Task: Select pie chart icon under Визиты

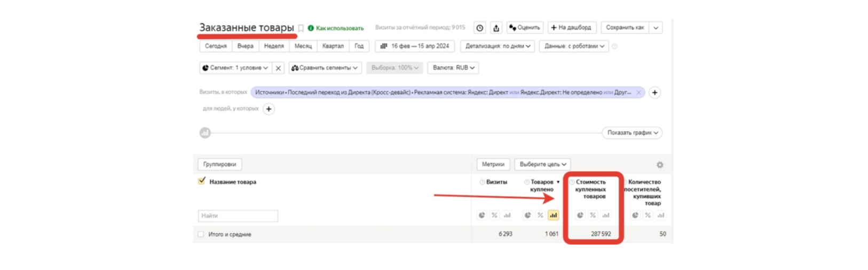Action: pos(482,215)
